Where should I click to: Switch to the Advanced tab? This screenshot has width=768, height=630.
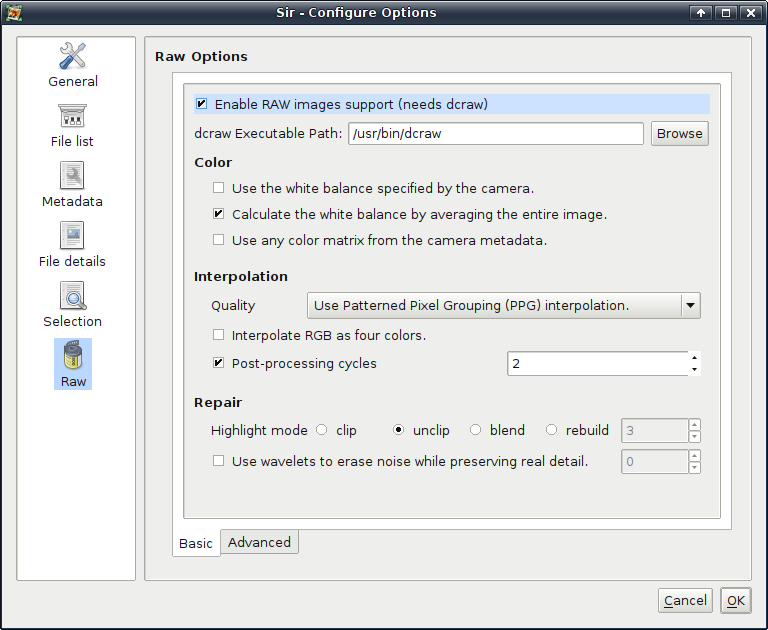coord(259,542)
